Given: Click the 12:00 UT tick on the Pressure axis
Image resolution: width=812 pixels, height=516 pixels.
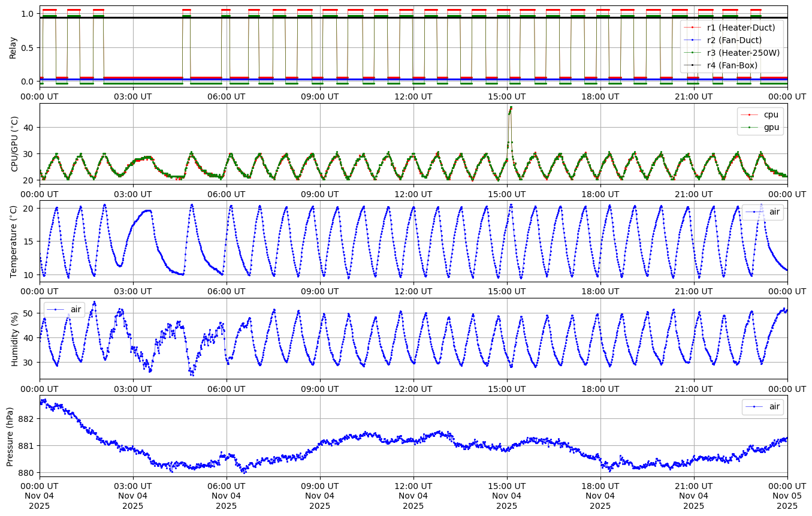Looking at the screenshot, I should (413, 485).
